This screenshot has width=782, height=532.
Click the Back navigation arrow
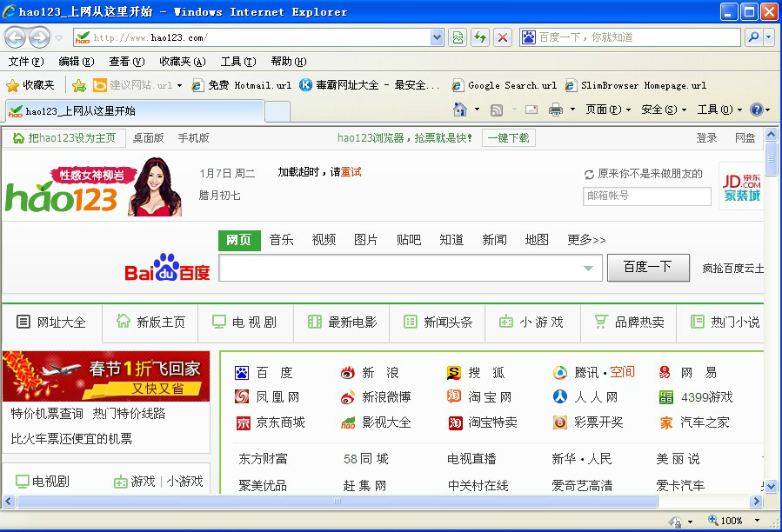(x=16, y=37)
